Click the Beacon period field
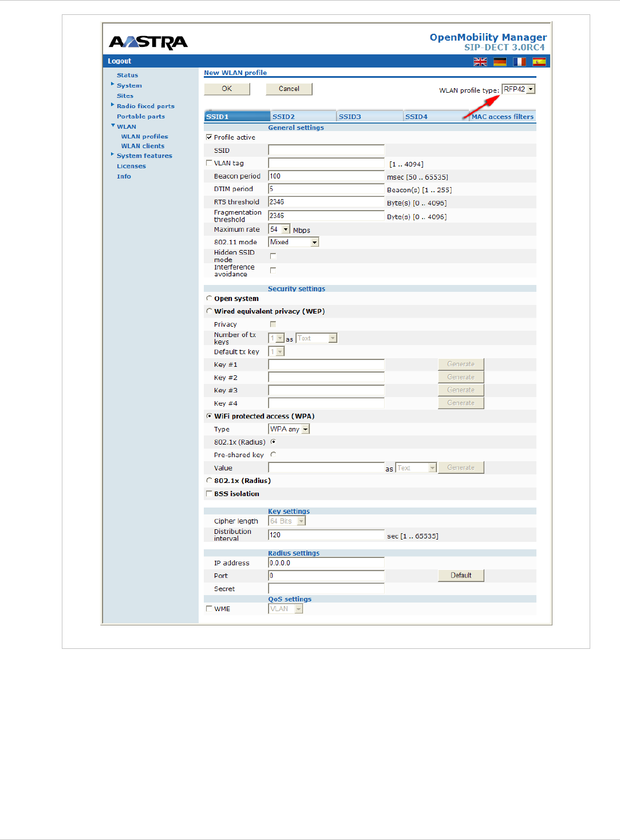This screenshot has height=840, width=620. pos(326,176)
